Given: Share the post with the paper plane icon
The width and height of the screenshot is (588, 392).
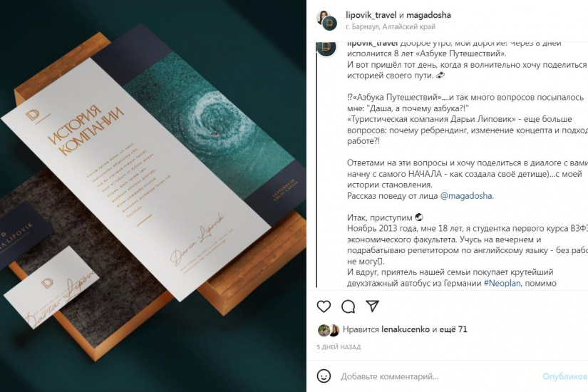Looking at the screenshot, I should pyautogui.click(x=372, y=306).
